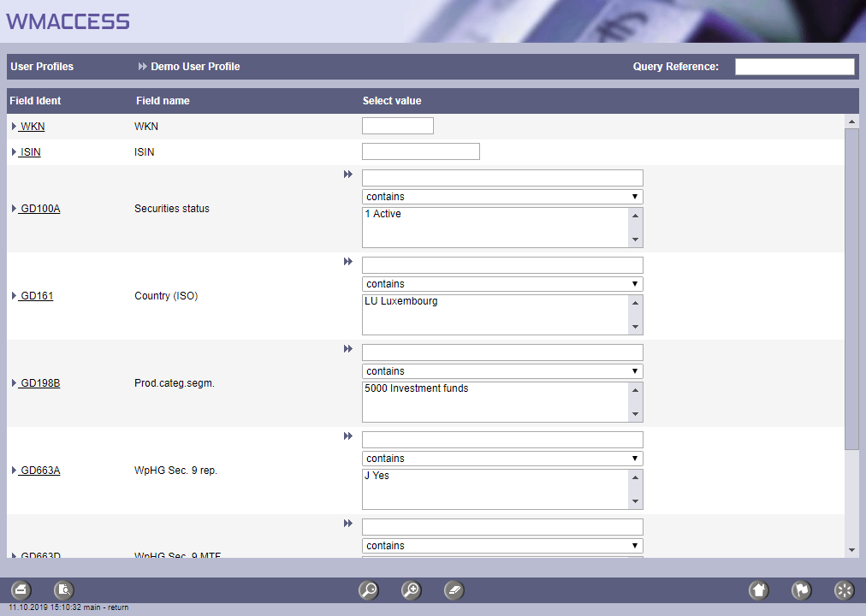Click double-arrow icon above the last contains dropdown
The width and height of the screenshot is (866, 616).
click(x=348, y=524)
